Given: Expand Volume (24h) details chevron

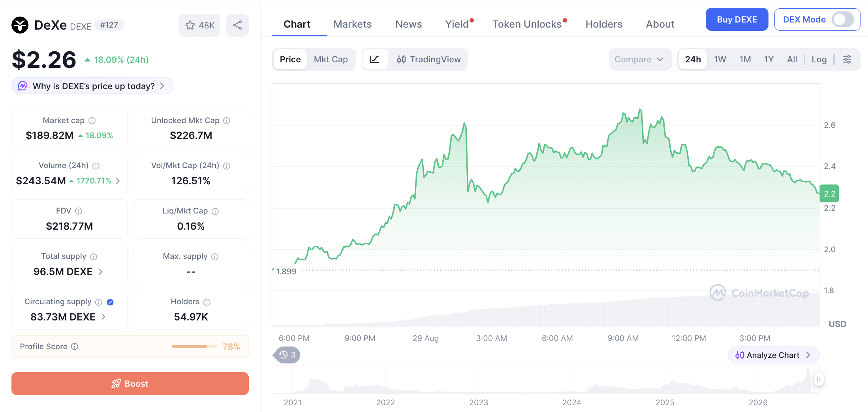Looking at the screenshot, I should [118, 181].
